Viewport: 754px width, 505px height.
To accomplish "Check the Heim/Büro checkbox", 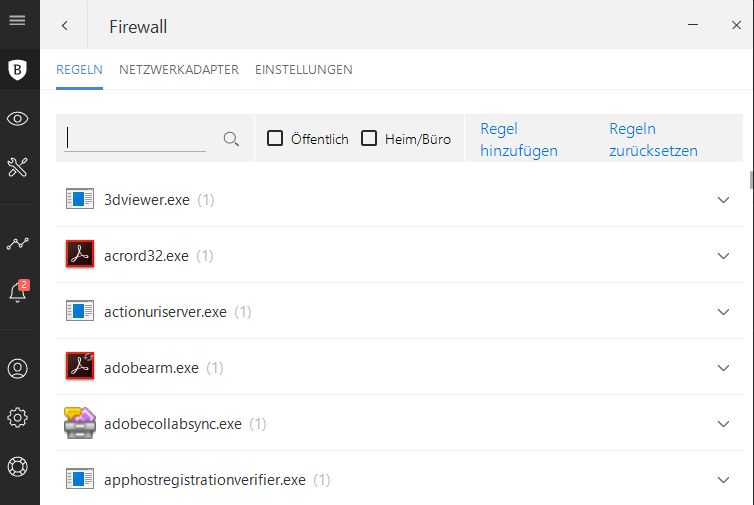I will point(369,138).
